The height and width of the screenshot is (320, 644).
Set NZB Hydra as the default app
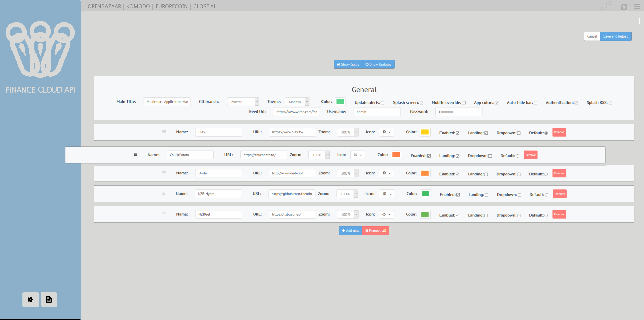pyautogui.click(x=547, y=195)
